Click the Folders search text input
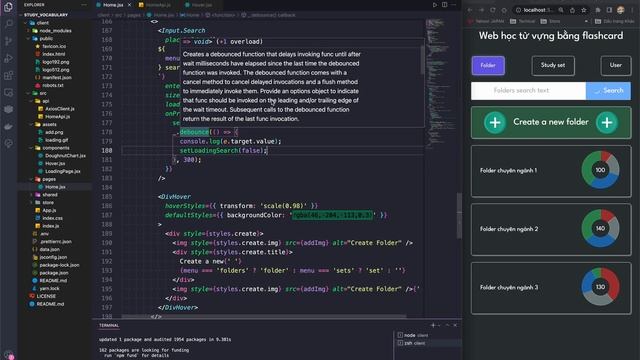 (x=529, y=91)
